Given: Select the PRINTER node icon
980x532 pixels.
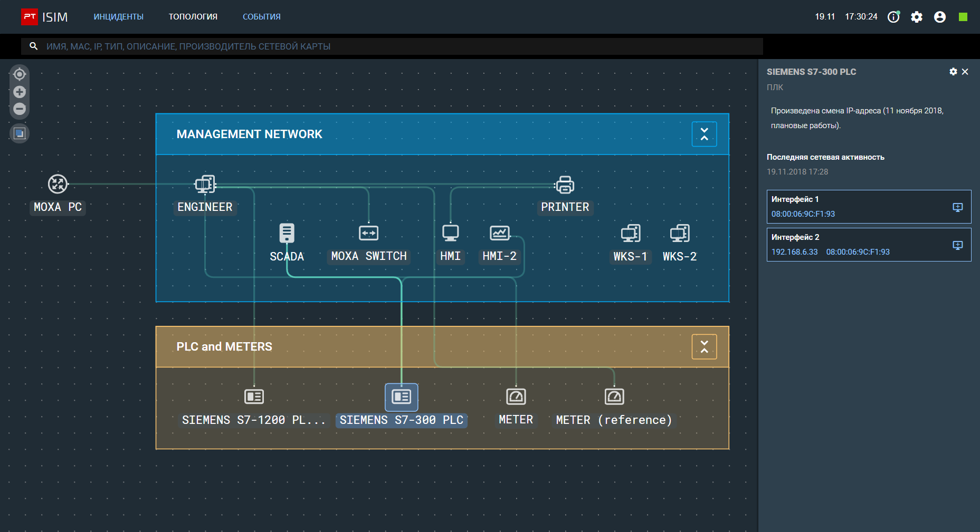Looking at the screenshot, I should pyautogui.click(x=565, y=185).
